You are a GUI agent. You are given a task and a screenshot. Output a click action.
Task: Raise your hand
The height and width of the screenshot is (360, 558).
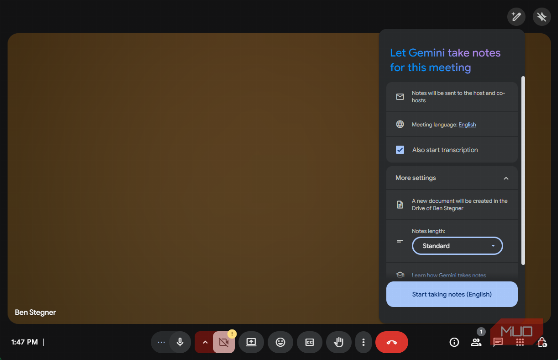point(339,342)
